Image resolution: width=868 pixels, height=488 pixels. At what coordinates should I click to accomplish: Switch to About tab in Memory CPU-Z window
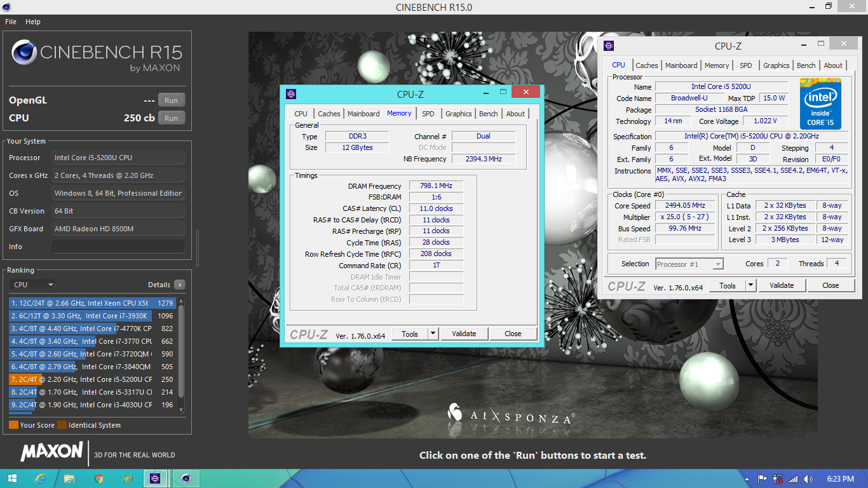pyautogui.click(x=516, y=114)
